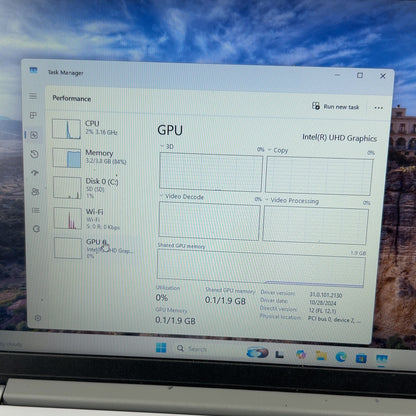Click the driver version 31.0.101.2130 value
The height and width of the screenshot is (416, 416).
coord(326,295)
